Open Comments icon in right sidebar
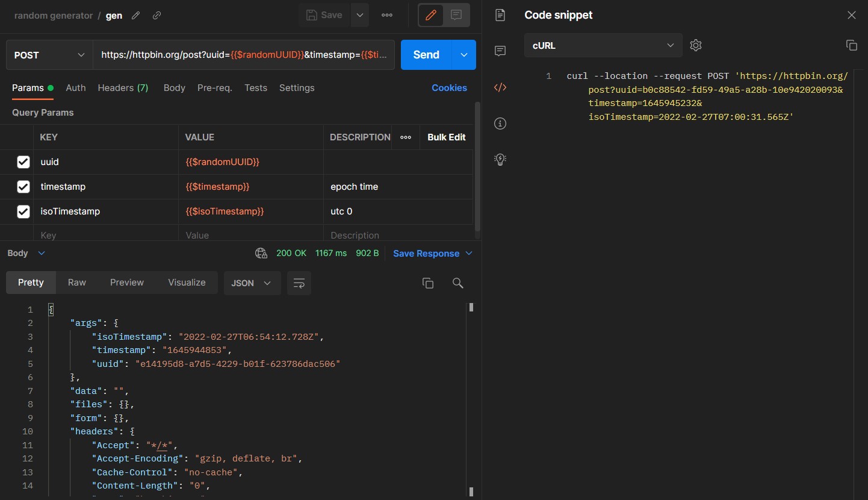 500,51
